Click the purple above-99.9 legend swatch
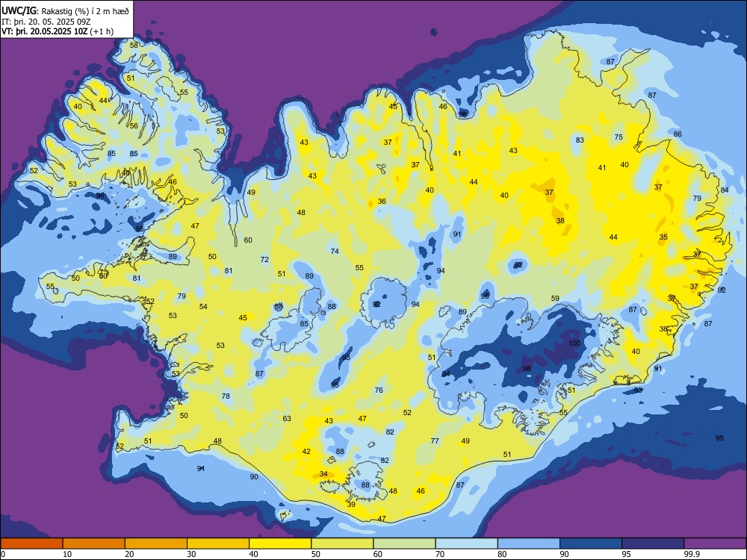 click(715, 544)
